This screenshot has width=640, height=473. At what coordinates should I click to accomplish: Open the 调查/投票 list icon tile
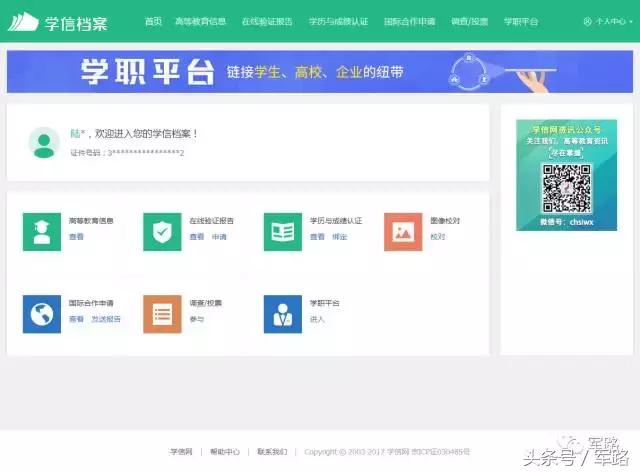[162, 314]
